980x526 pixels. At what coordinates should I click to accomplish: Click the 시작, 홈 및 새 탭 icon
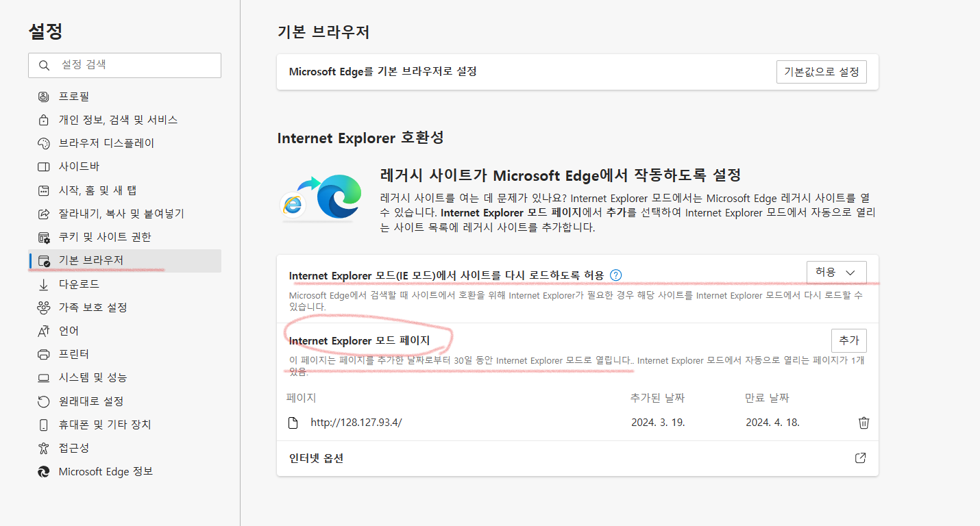coord(44,190)
